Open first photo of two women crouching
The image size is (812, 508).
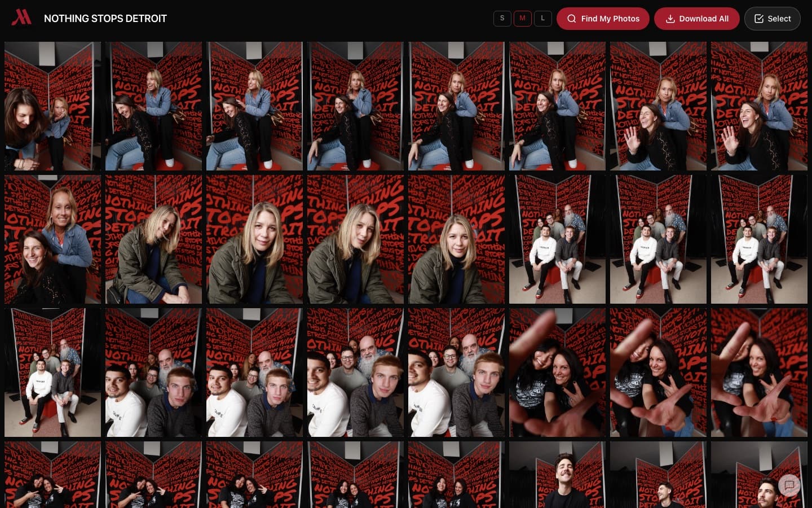[x=52, y=106]
